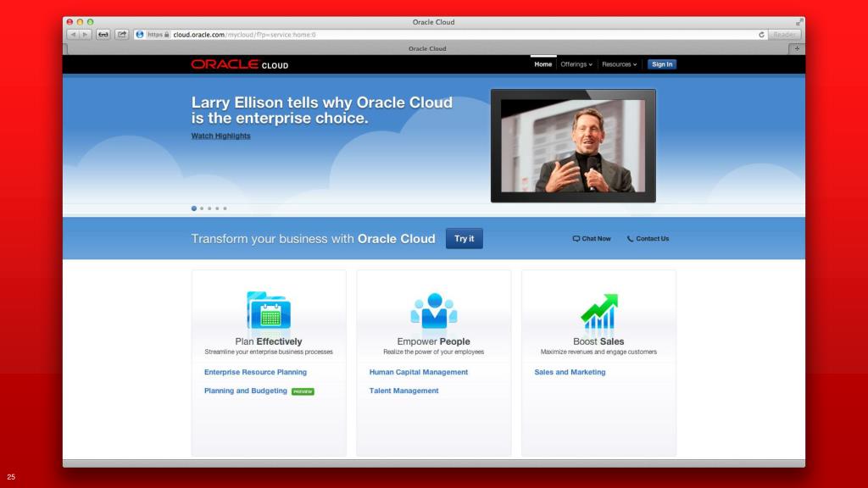Click the Reader button in the address bar

784,34
